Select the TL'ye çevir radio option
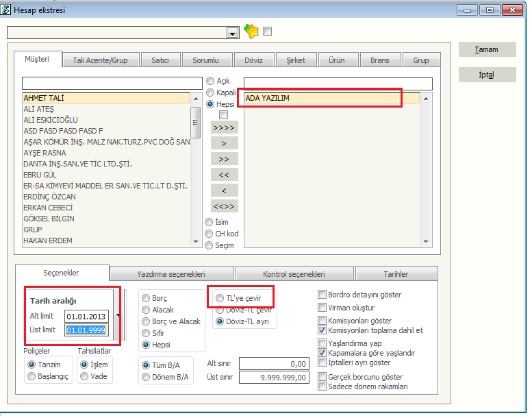Image resolution: width=532 pixels, height=418 pixels. [x=220, y=298]
